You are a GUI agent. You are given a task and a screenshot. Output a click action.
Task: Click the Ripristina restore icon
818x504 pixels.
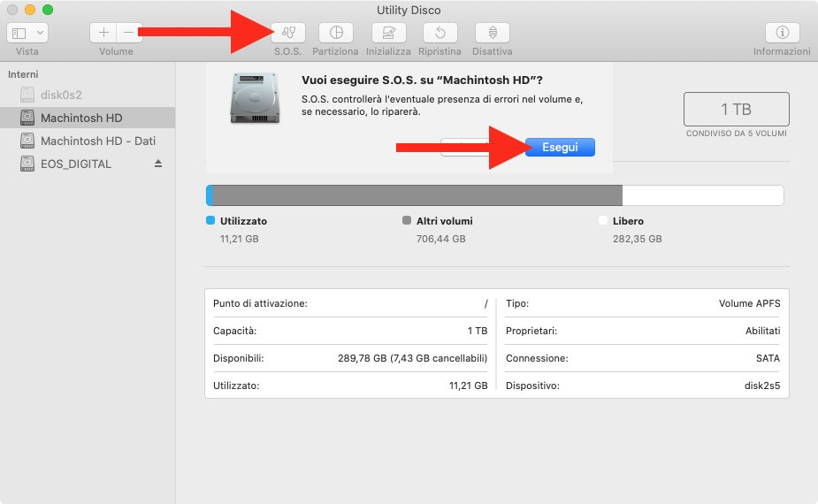point(440,33)
